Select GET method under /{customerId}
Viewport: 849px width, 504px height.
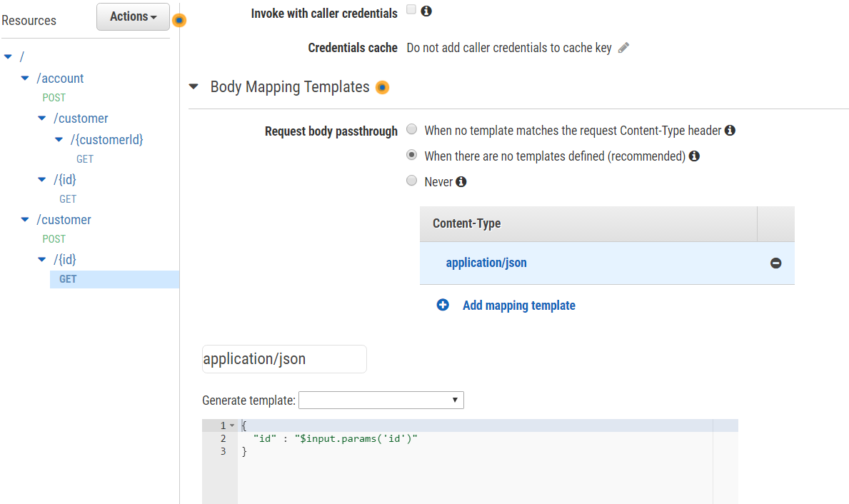(x=85, y=159)
